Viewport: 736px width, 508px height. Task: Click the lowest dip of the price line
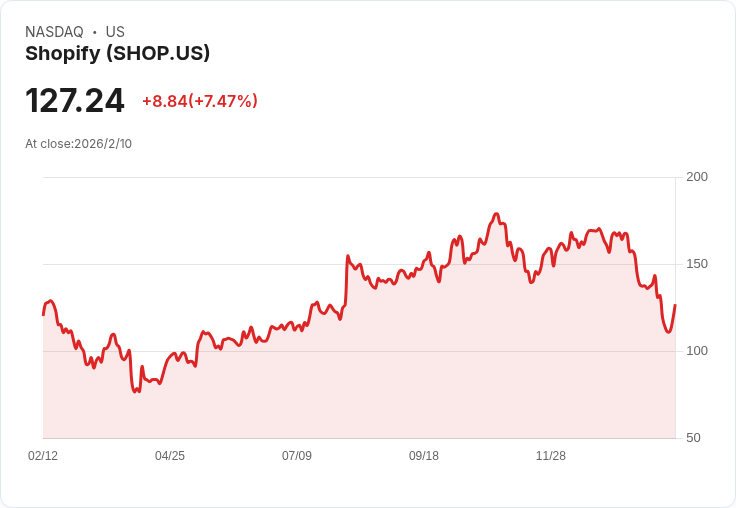tap(135, 391)
